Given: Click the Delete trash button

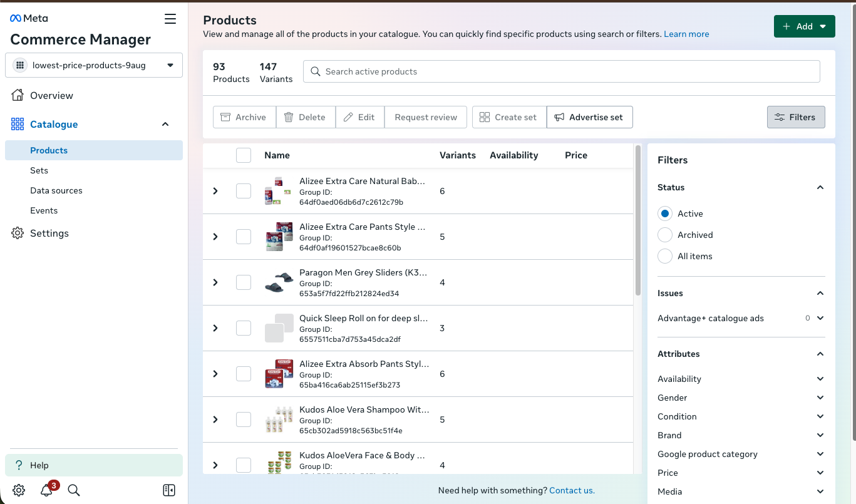Looking at the screenshot, I should pos(305,117).
